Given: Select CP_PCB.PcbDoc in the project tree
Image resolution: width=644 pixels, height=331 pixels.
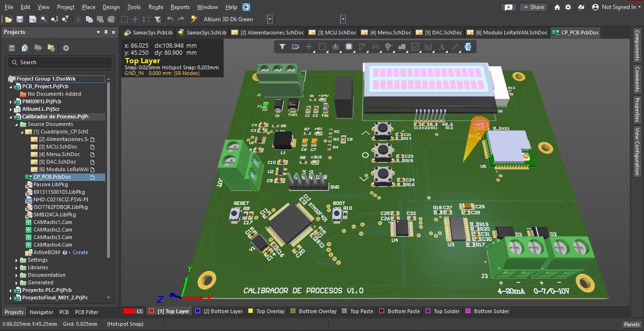Looking at the screenshot, I should pyautogui.click(x=52, y=177).
